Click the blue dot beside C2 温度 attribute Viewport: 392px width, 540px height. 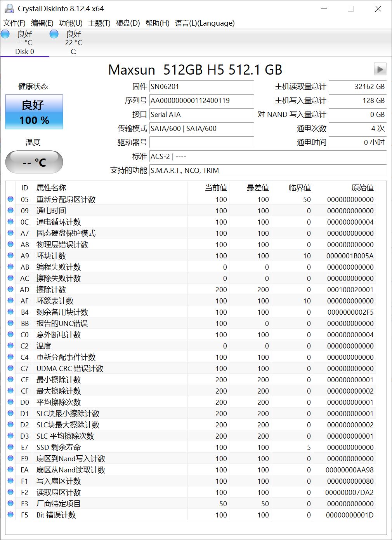(11, 346)
